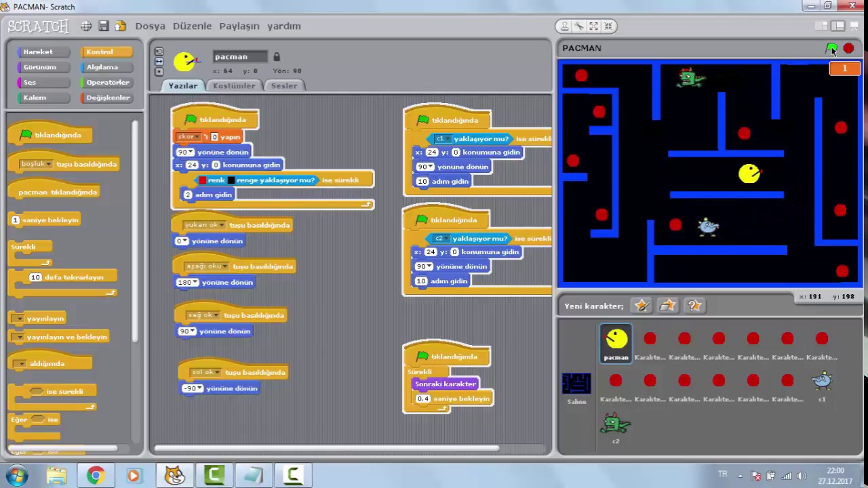868x488 pixels.
Task: Stop all scripts with the red stop sign
Action: (848, 48)
